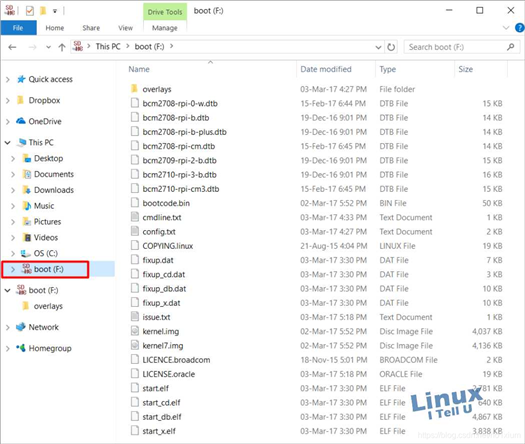Select the Dropbox folder icon in sidebar

pos(21,100)
